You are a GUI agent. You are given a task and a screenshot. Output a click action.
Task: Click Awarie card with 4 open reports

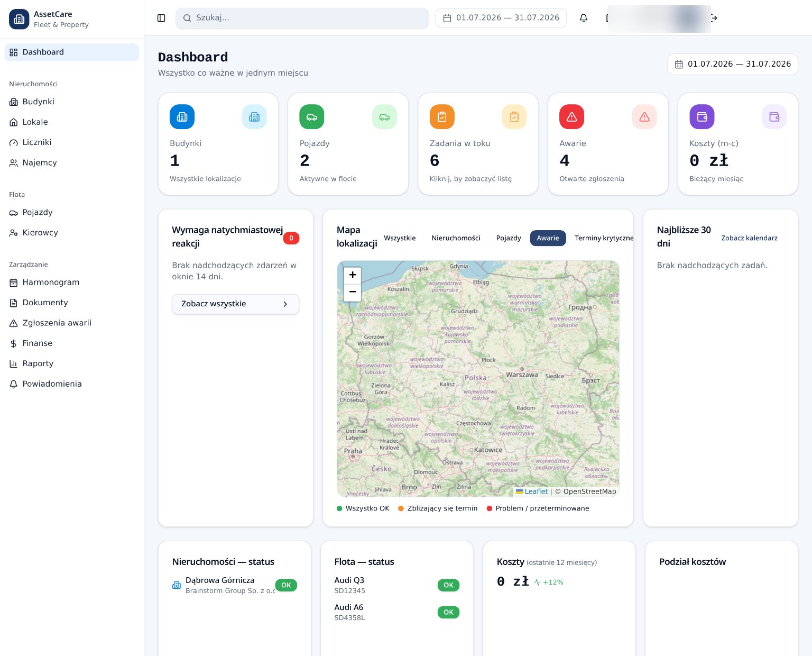click(x=608, y=144)
